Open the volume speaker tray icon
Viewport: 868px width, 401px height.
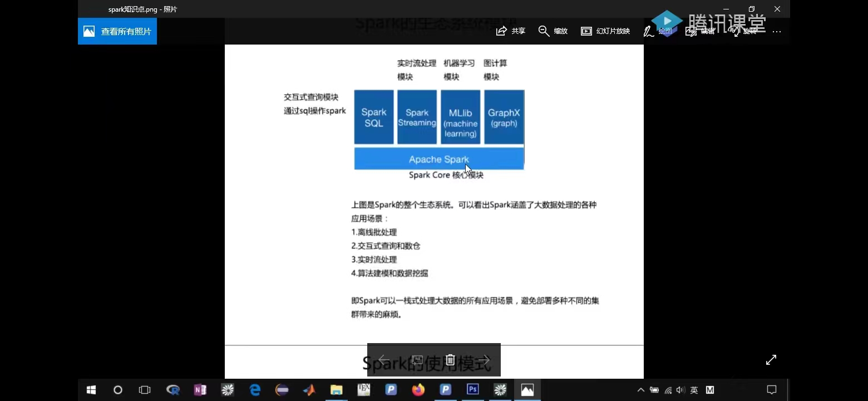coord(680,390)
